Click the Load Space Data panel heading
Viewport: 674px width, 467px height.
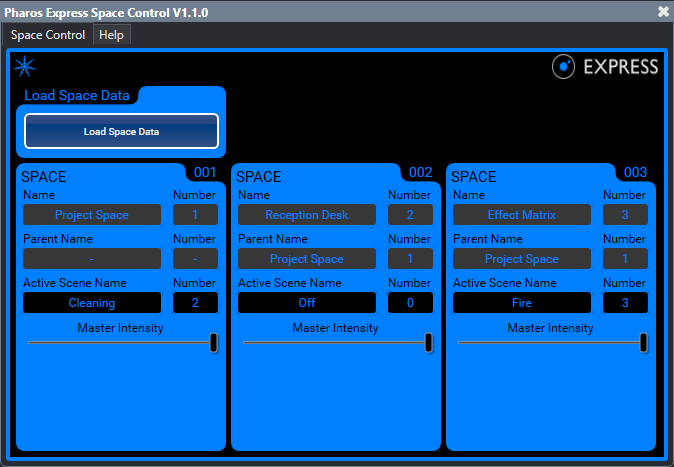click(x=77, y=95)
